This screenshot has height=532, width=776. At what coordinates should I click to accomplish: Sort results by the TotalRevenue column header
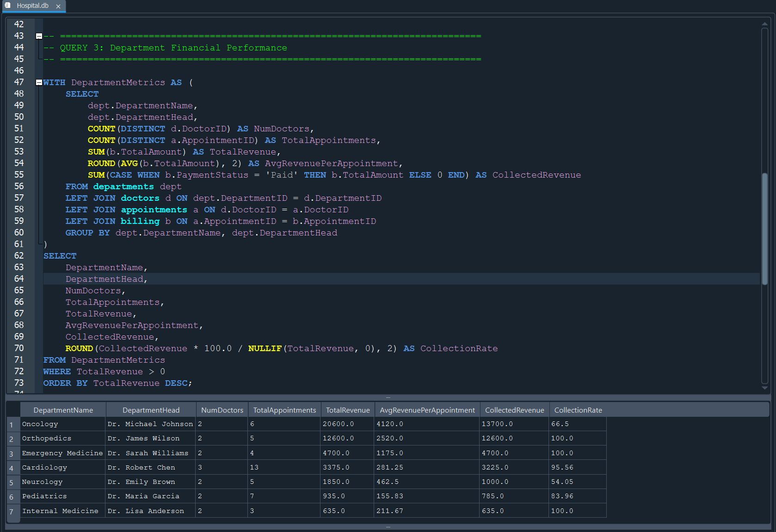click(x=348, y=410)
